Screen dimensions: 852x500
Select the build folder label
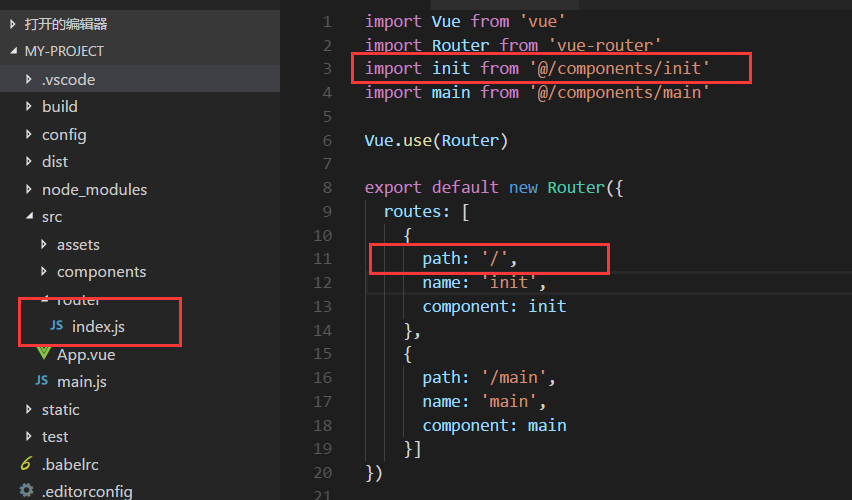60,107
